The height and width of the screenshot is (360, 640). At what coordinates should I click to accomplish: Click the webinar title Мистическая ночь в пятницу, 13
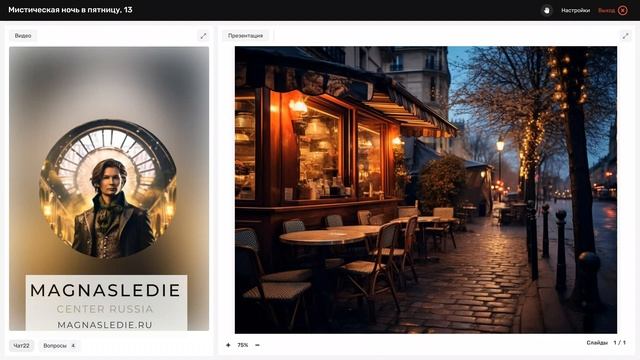point(70,10)
